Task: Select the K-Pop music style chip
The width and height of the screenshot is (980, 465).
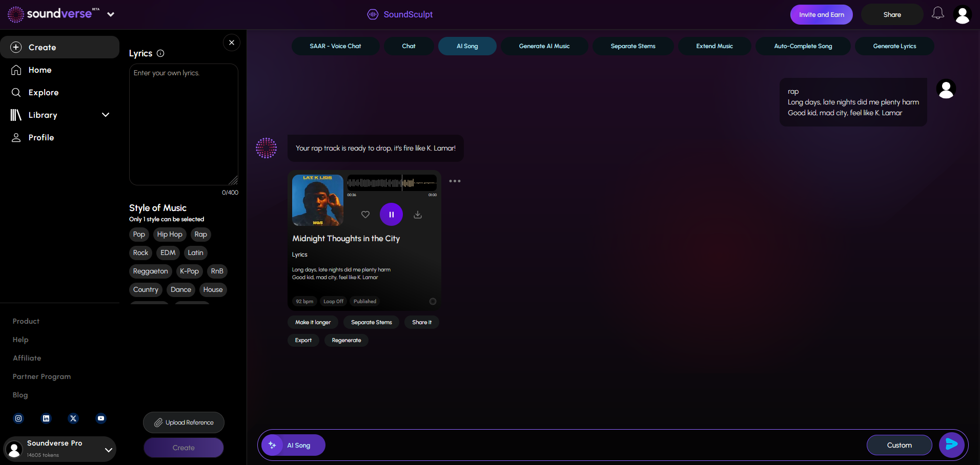Action: (189, 271)
